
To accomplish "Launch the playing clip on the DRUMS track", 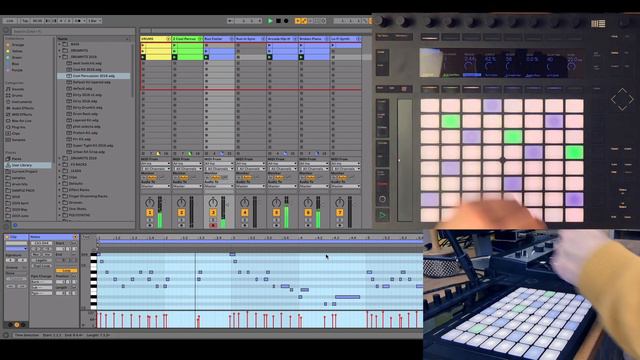I will tap(143, 58).
